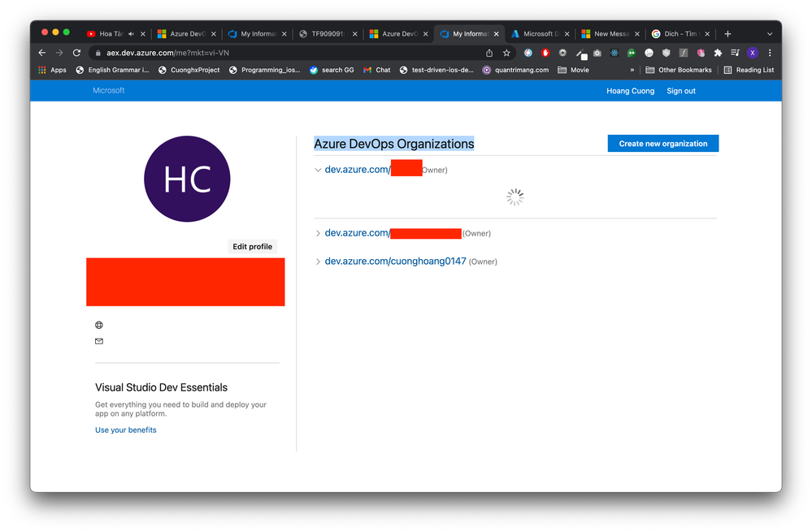Screen dimensions: 812x532
Task: Close the TF909091 tab
Action: click(x=354, y=33)
